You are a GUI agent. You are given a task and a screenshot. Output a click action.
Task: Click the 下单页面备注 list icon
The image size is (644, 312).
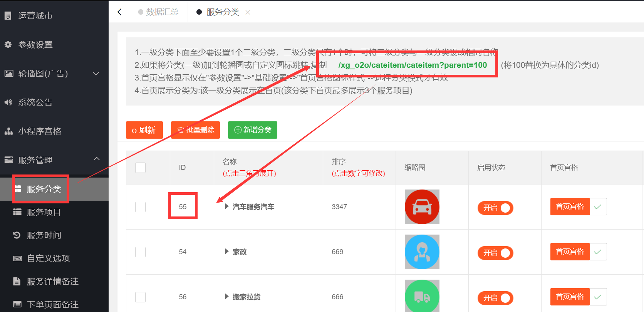[17, 304]
